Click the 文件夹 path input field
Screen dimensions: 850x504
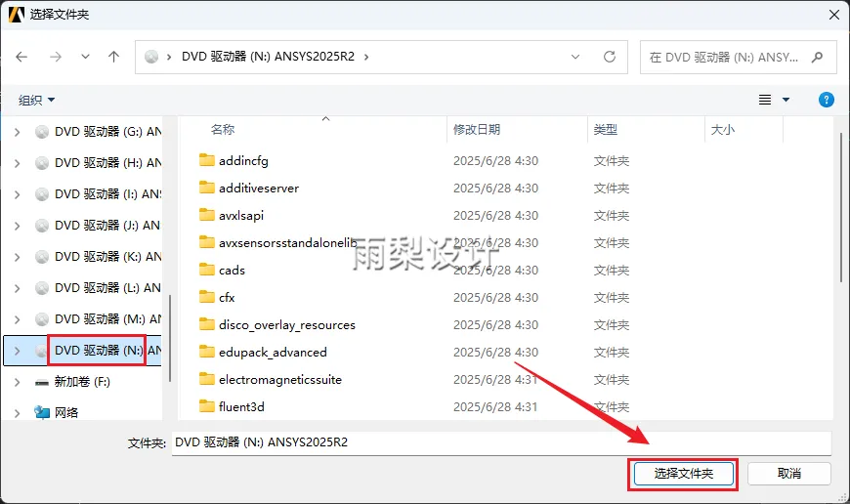(501, 442)
